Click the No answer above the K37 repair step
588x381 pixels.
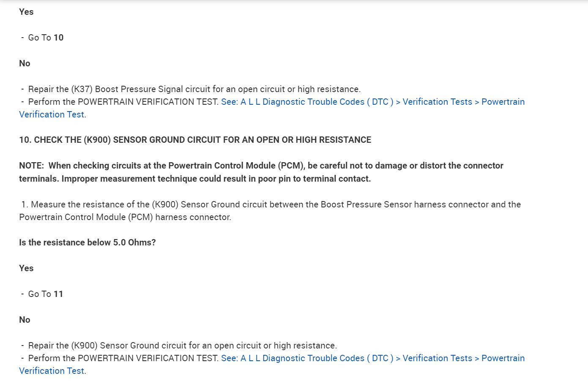[x=25, y=63]
